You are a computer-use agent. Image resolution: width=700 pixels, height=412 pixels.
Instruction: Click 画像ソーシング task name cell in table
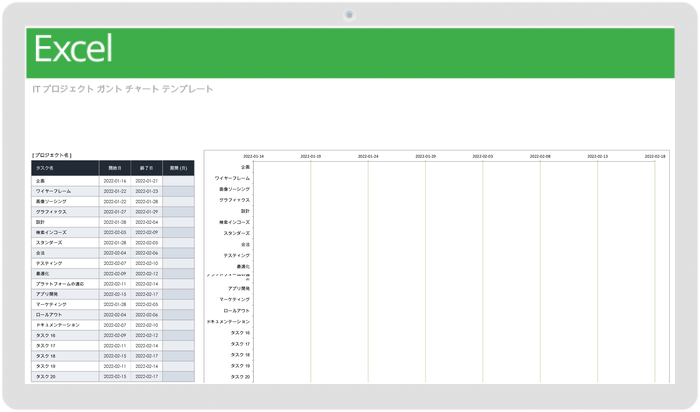tap(65, 201)
